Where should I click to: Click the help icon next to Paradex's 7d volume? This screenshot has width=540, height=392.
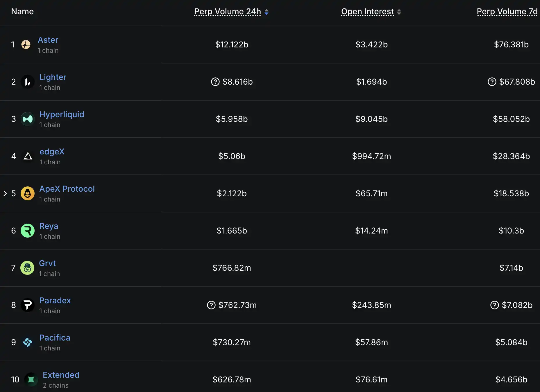click(494, 305)
